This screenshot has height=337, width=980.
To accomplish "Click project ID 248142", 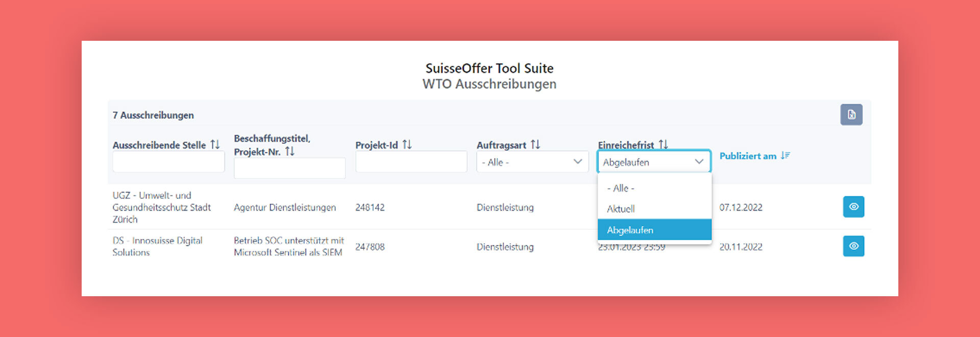I will click(370, 208).
